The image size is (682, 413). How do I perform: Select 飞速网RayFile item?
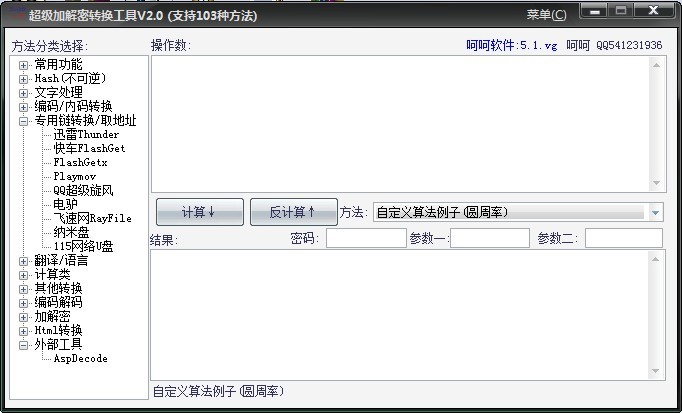click(92, 218)
